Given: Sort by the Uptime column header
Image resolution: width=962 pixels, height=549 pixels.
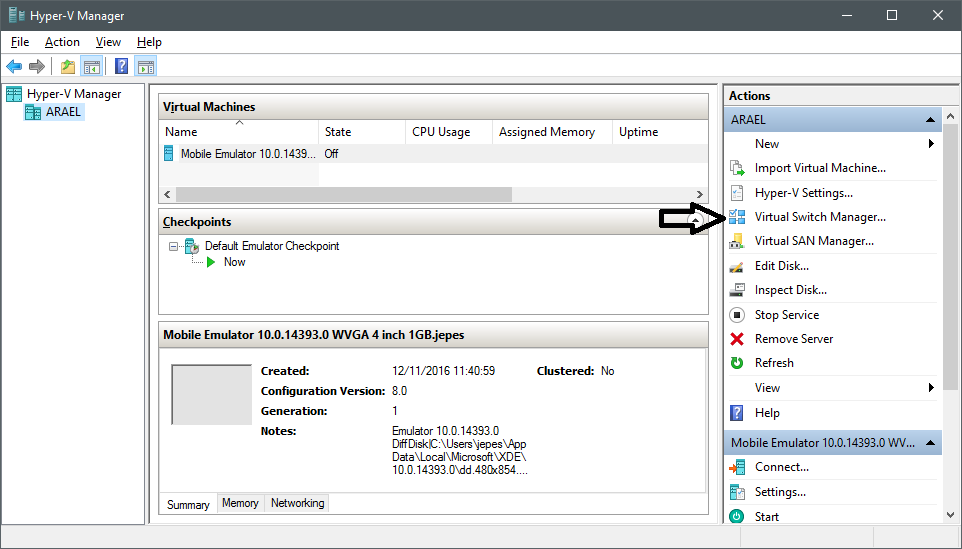Looking at the screenshot, I should (660, 132).
